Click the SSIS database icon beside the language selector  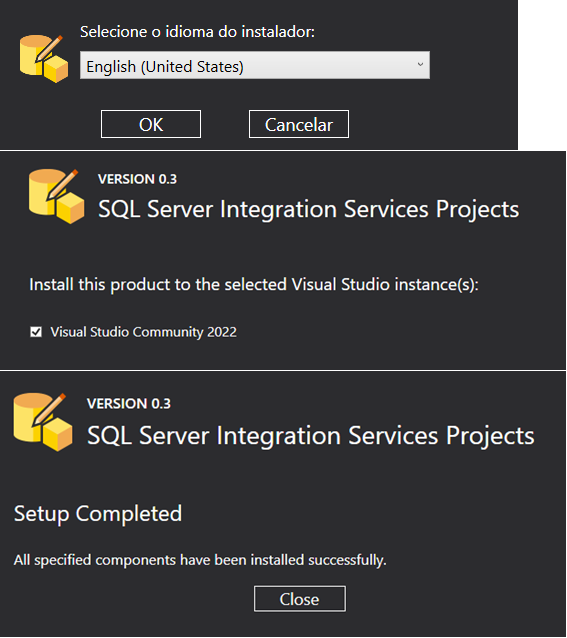point(44,59)
